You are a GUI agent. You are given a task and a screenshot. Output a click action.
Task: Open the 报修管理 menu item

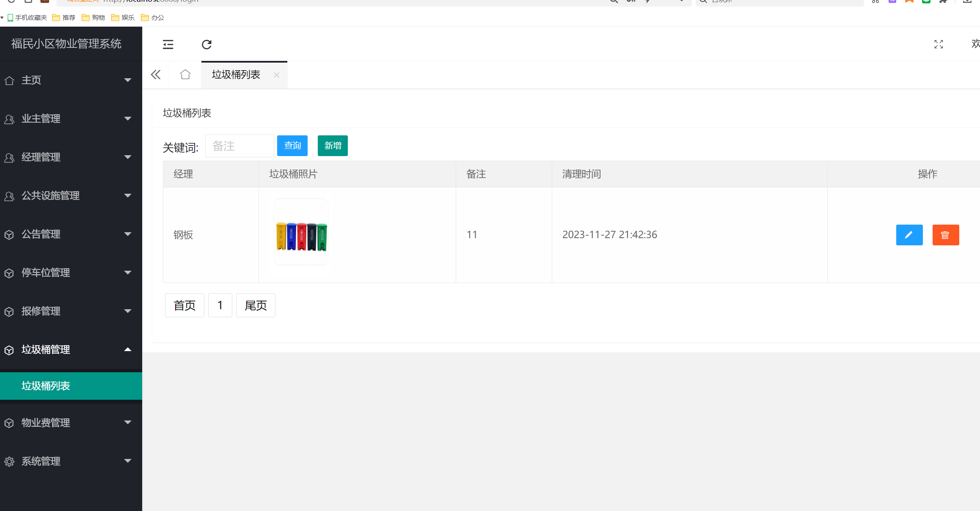tap(40, 311)
